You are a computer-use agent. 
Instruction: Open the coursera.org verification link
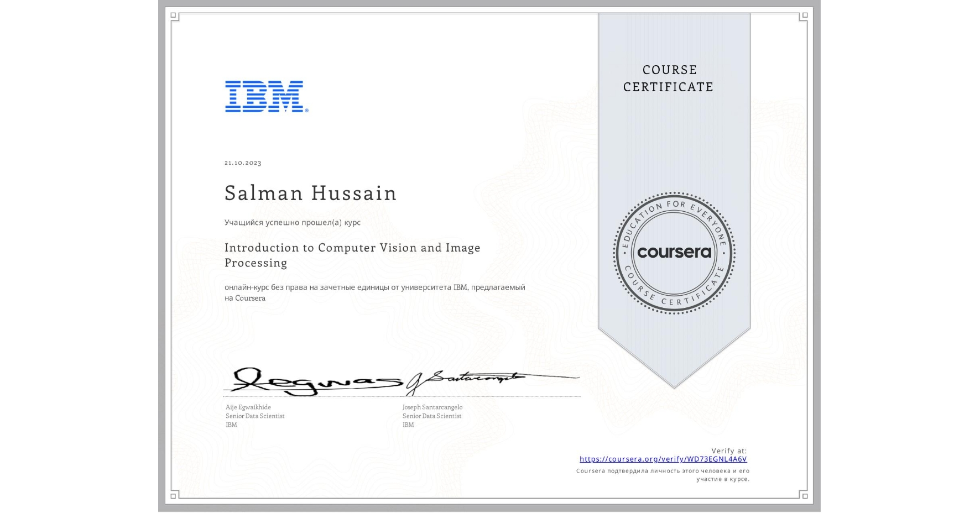point(663,459)
